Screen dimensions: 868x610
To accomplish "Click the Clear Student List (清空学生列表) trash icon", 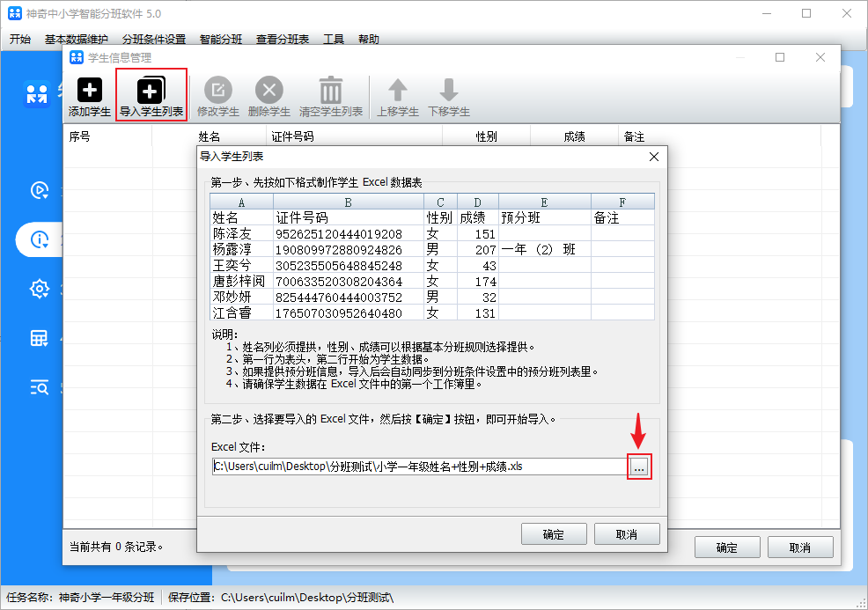I will point(331,91).
